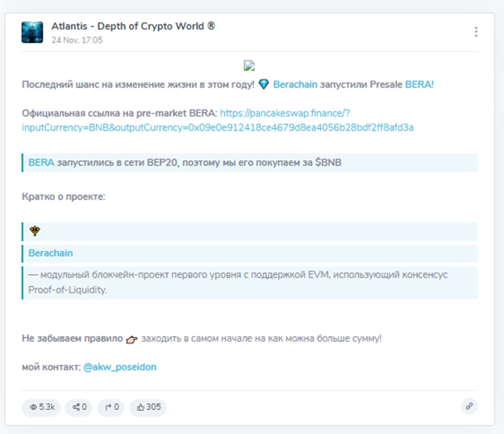
Task: Open the three-dot post options menu
Action: [476, 32]
